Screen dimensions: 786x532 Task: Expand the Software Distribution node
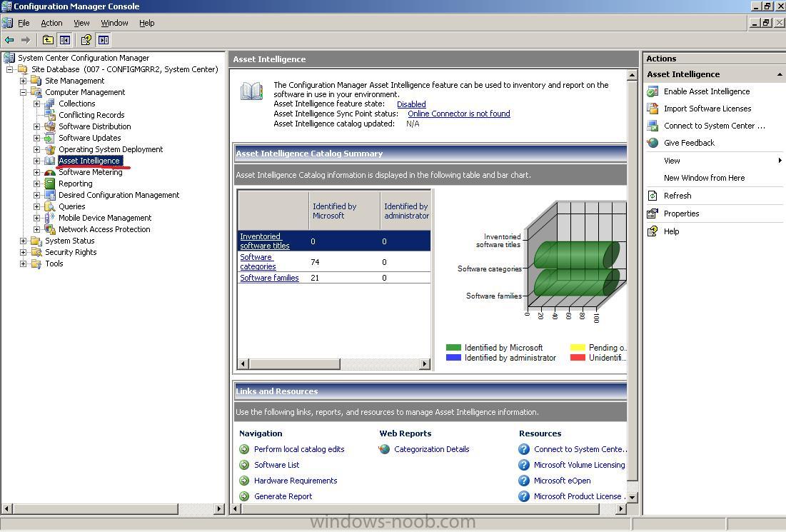coord(36,126)
